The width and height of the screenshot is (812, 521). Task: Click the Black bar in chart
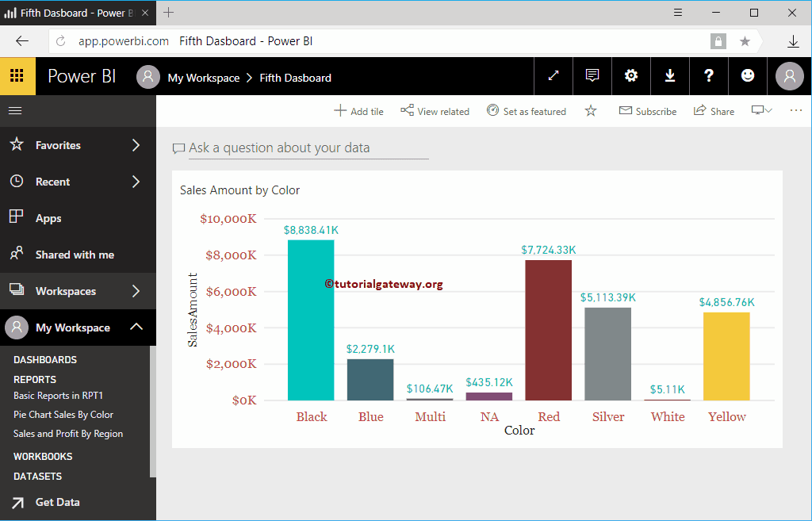pyautogui.click(x=311, y=320)
